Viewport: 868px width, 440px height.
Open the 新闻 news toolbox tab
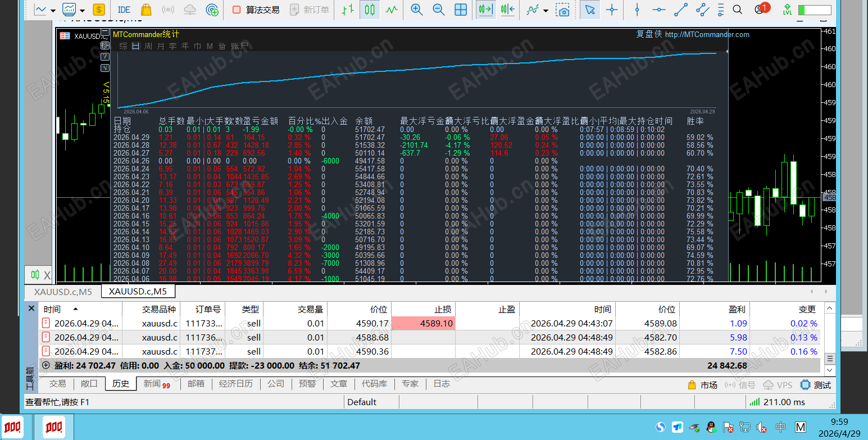coord(156,384)
